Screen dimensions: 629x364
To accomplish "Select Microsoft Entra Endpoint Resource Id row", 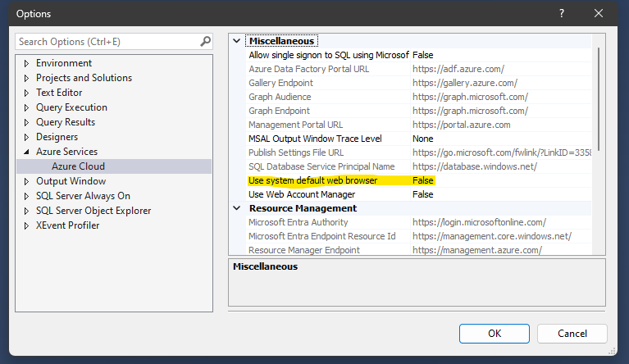I will click(321, 236).
